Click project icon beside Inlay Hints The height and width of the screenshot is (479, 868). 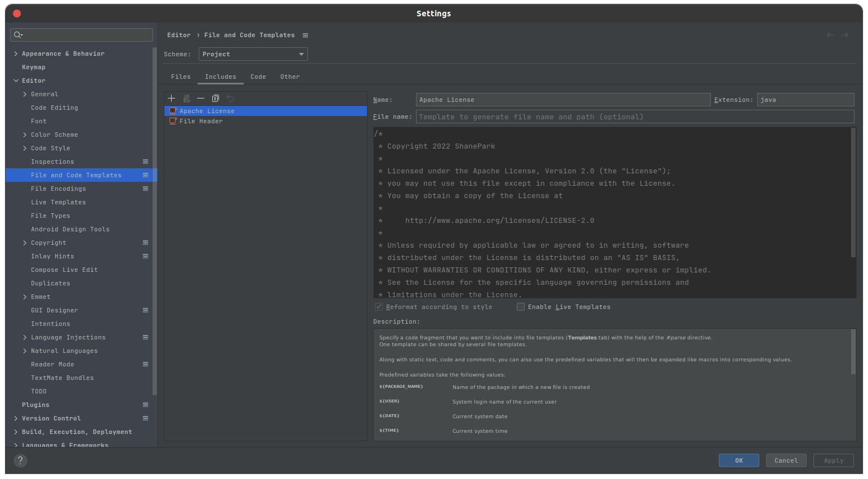pyautogui.click(x=145, y=256)
